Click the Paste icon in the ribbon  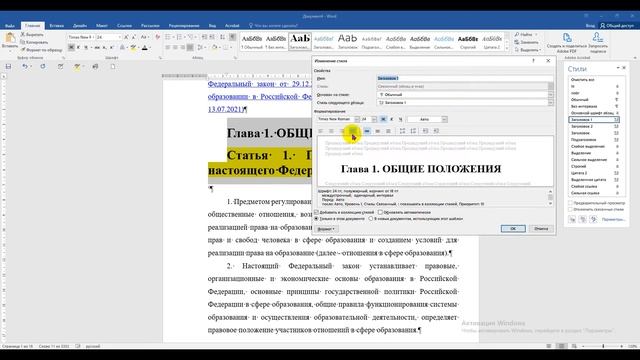pyautogui.click(x=10, y=38)
